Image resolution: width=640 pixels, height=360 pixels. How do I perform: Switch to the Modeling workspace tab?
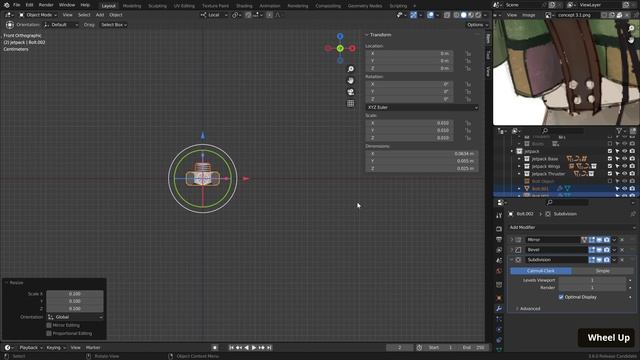coord(132,6)
